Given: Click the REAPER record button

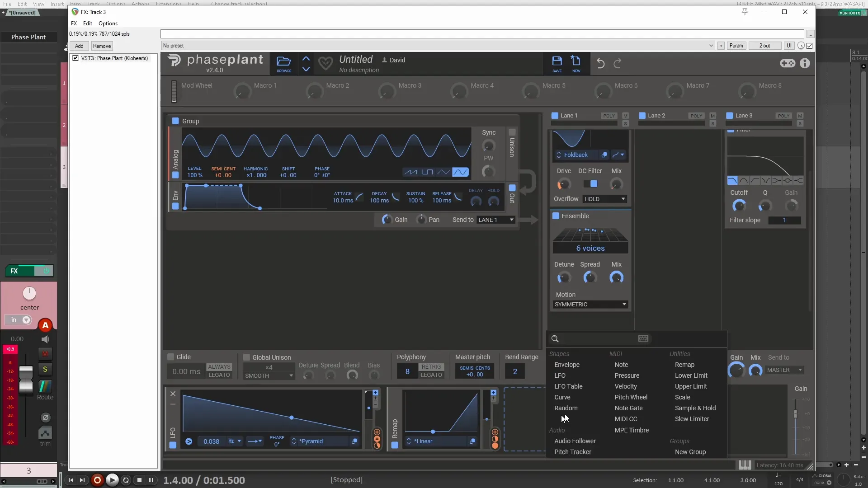Looking at the screenshot, I should pos(97,480).
